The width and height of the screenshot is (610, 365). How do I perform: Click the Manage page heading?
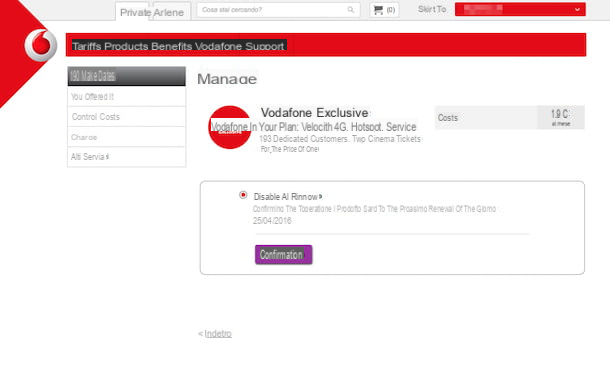pyautogui.click(x=227, y=79)
